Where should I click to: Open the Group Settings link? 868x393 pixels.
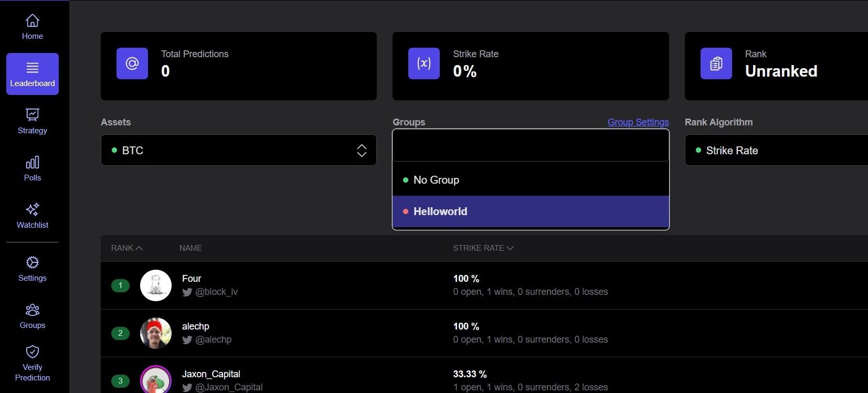[638, 122]
